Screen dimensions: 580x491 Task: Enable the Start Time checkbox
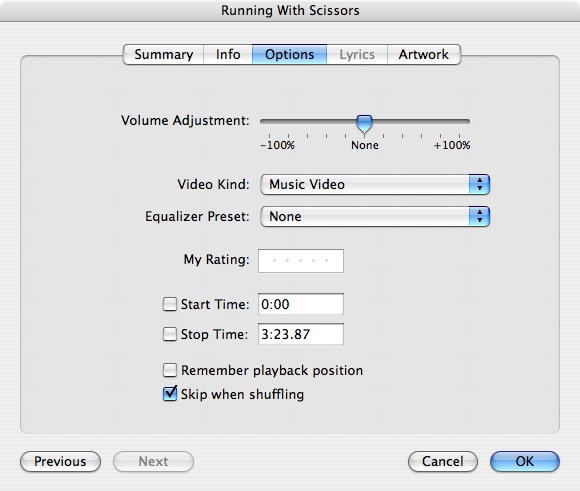click(x=170, y=304)
